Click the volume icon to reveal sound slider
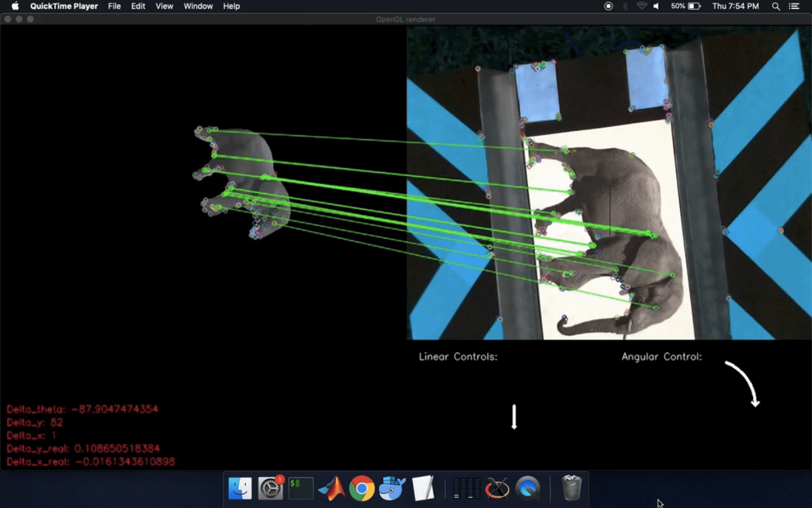812x508 pixels. pos(656,6)
